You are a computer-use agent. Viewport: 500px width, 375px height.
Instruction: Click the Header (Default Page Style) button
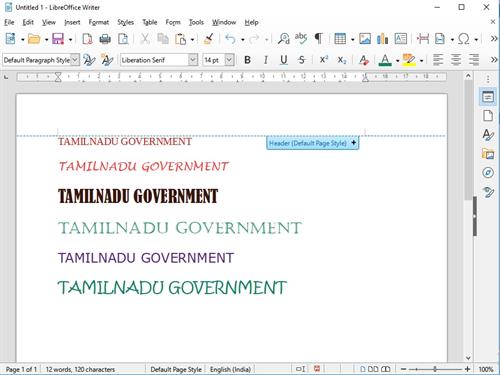(313, 143)
